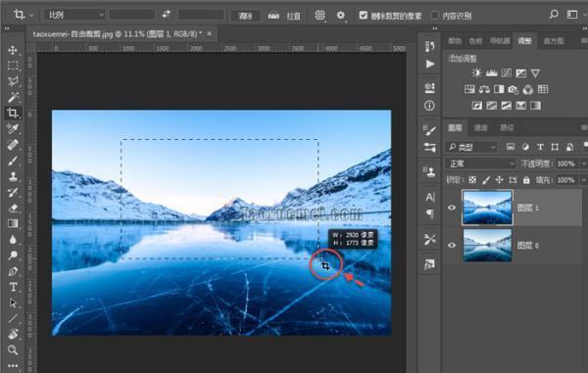Open the 类型 layer filter dropdown
This screenshot has height=373, width=588.
pyautogui.click(x=471, y=147)
